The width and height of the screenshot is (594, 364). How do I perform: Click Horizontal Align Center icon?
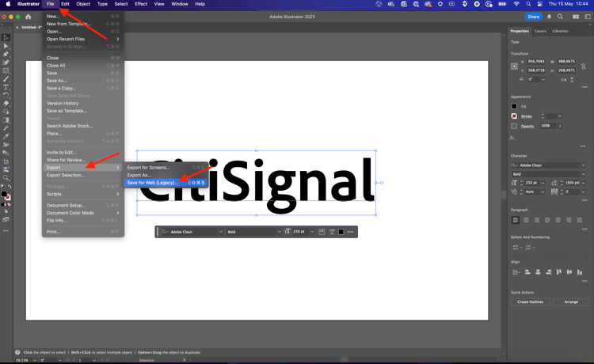click(538, 272)
